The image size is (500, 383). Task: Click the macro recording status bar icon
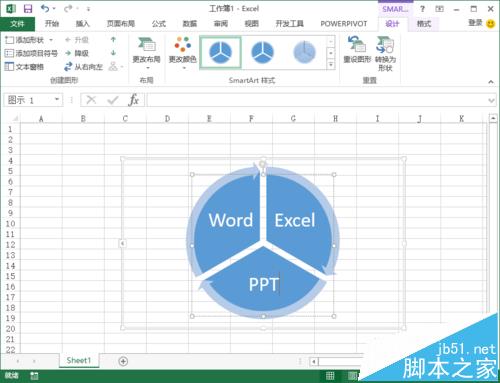tap(34, 376)
